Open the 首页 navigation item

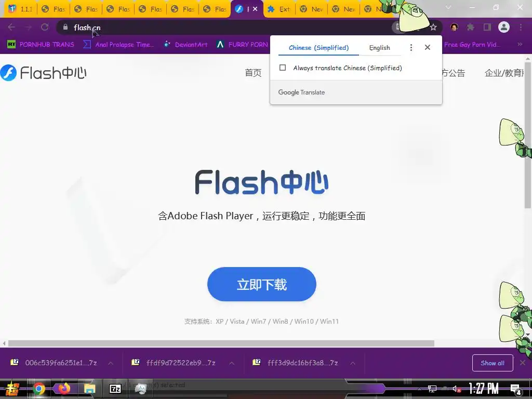pos(253,73)
